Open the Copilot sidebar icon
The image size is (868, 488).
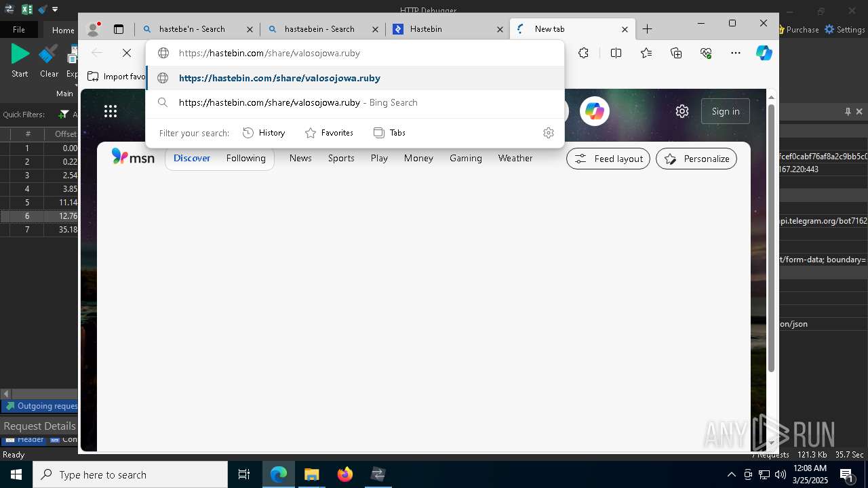764,53
